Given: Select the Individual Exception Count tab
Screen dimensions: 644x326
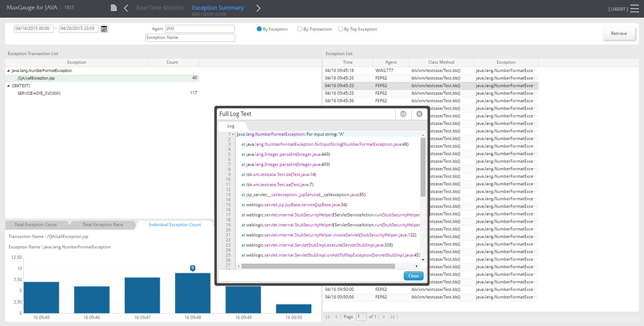Looking at the screenshot, I should click(x=175, y=225).
